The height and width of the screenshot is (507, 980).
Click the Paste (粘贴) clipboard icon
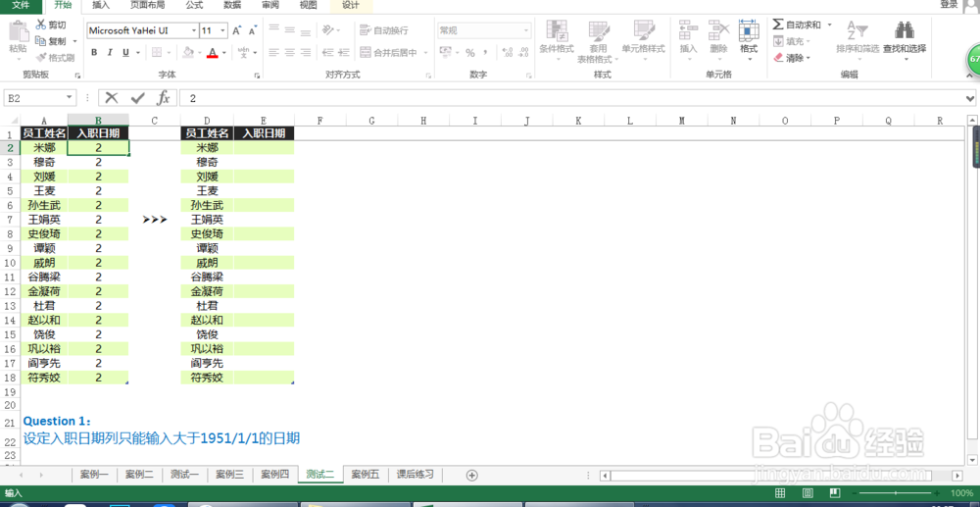(x=18, y=32)
